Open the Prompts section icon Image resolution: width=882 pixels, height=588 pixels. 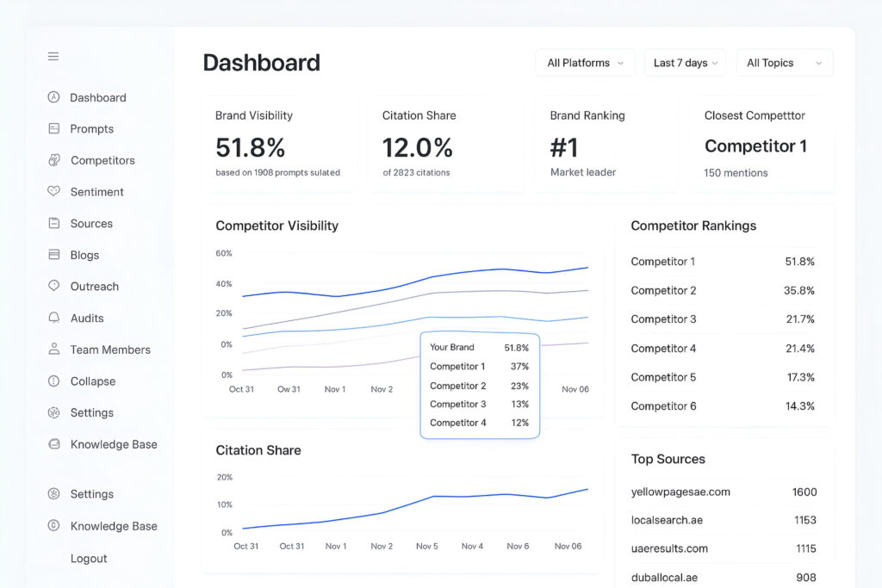[x=53, y=128]
